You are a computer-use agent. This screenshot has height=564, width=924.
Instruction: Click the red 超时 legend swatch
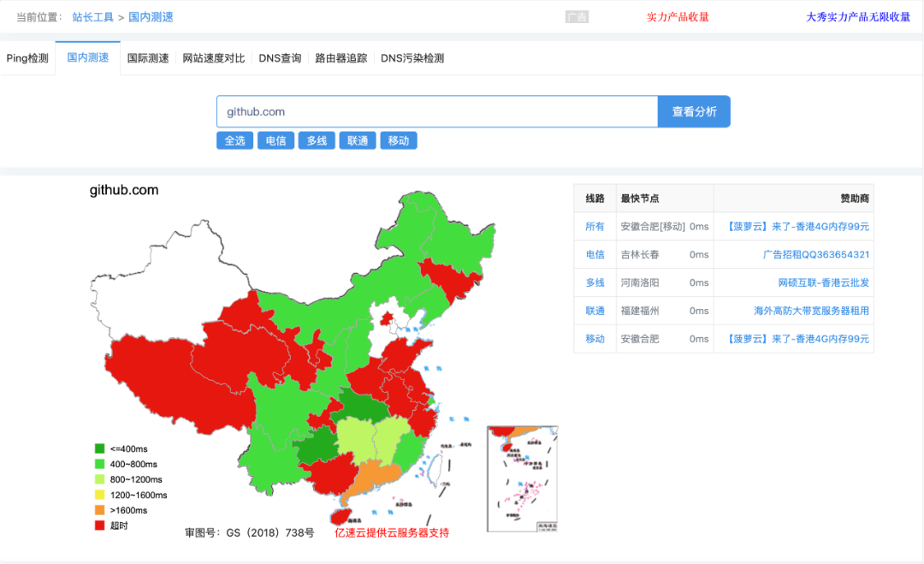(x=99, y=525)
